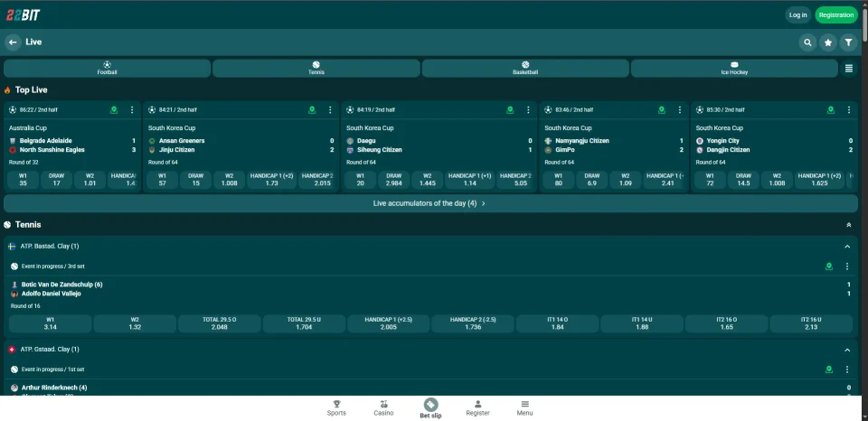The image size is (868, 421).
Task: Open the Bet slip
Action: point(430,408)
